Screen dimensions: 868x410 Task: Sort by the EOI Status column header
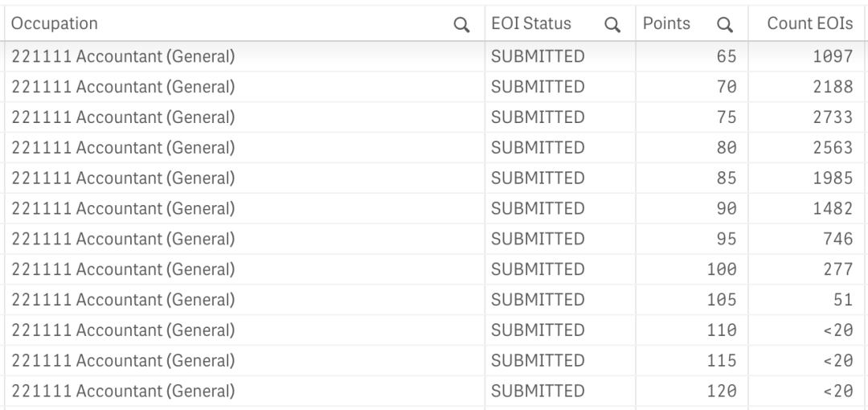pos(531,23)
